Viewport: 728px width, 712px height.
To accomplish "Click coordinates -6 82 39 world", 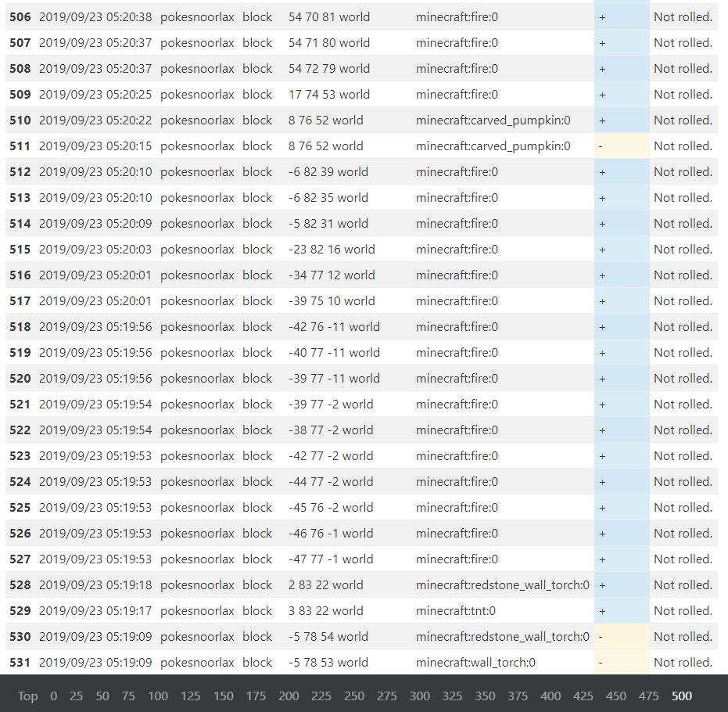I will click(x=328, y=172).
